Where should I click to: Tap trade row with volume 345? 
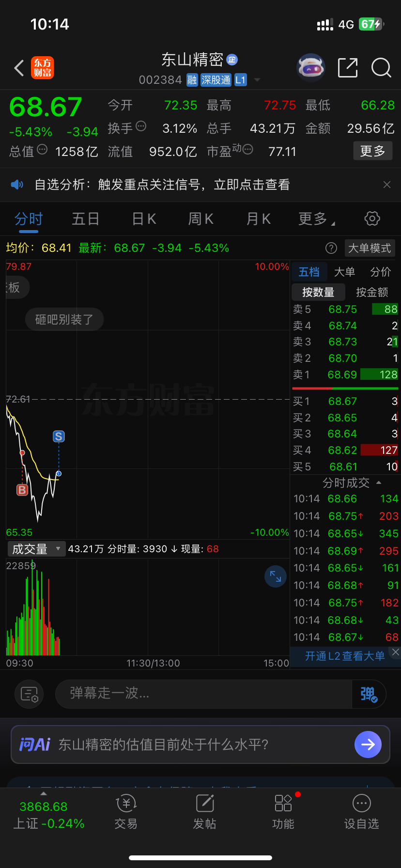point(346,533)
